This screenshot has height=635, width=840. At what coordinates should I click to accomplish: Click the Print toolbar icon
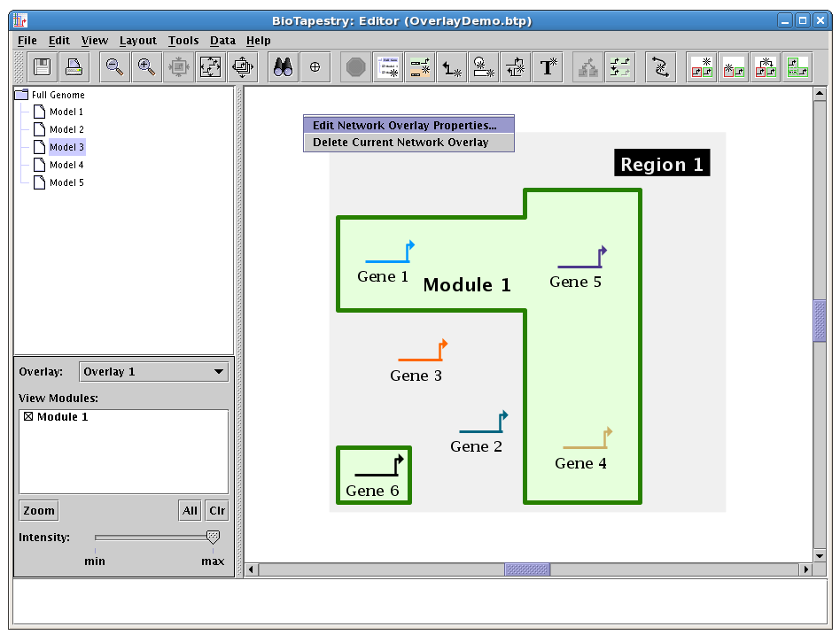(74, 67)
